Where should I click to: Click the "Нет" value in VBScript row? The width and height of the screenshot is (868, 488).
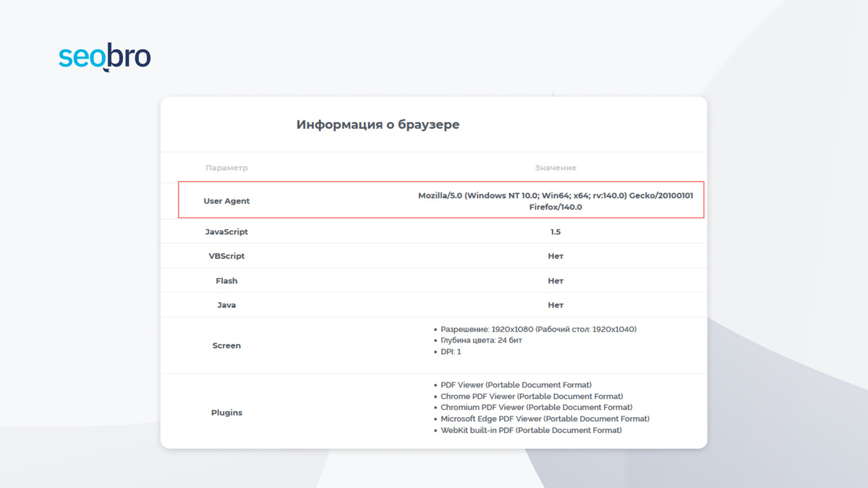pyautogui.click(x=556, y=256)
